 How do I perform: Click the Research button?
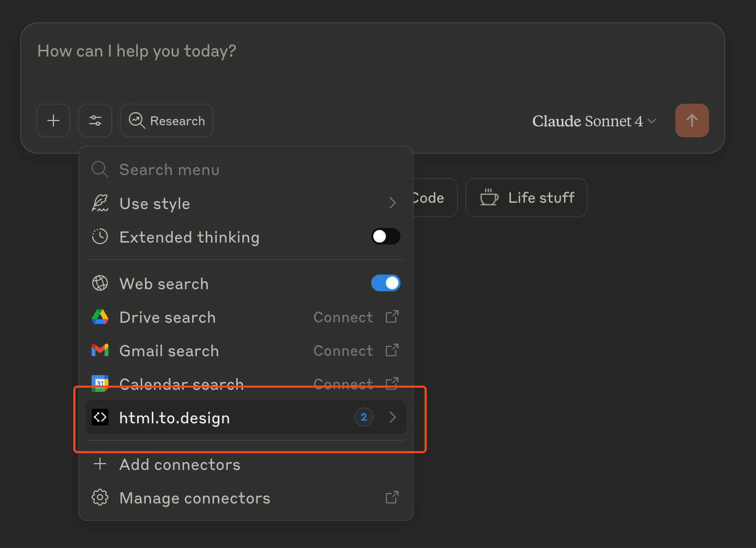167,120
